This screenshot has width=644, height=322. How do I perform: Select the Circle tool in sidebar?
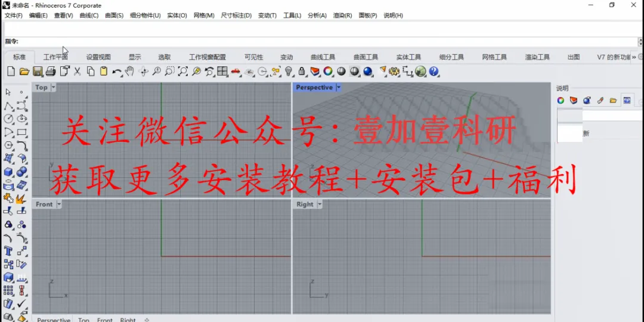pos(8,119)
